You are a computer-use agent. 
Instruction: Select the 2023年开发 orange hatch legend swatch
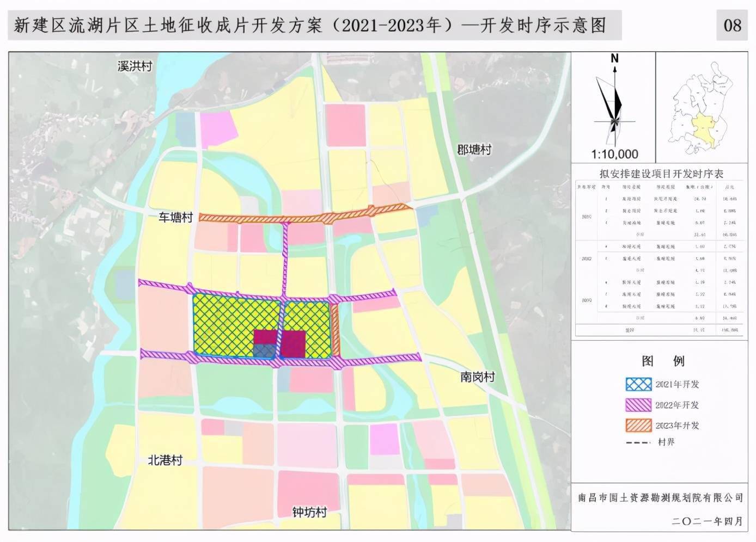tap(638, 426)
